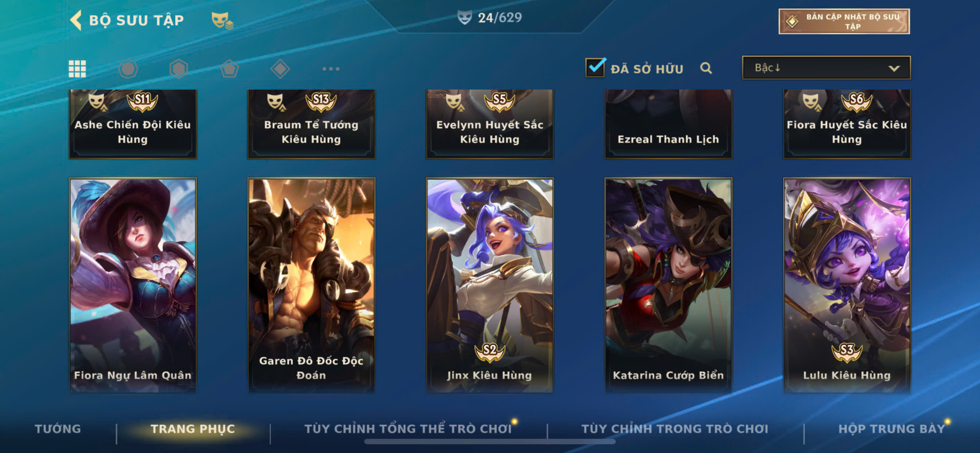This screenshot has width=980, height=453.
Task: Filter by the hexagon rarity icon
Action: pos(178,69)
